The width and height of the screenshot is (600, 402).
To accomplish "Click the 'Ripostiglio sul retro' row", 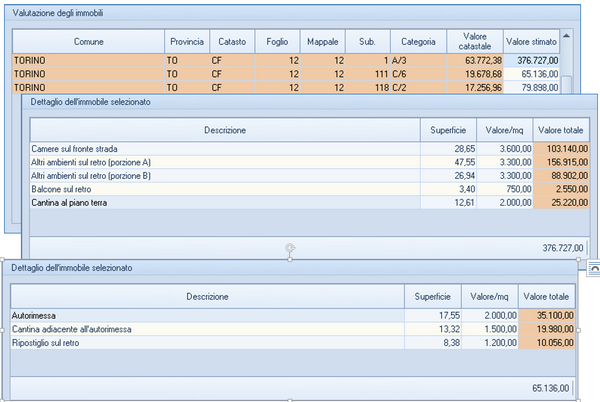I will pyautogui.click(x=206, y=342).
